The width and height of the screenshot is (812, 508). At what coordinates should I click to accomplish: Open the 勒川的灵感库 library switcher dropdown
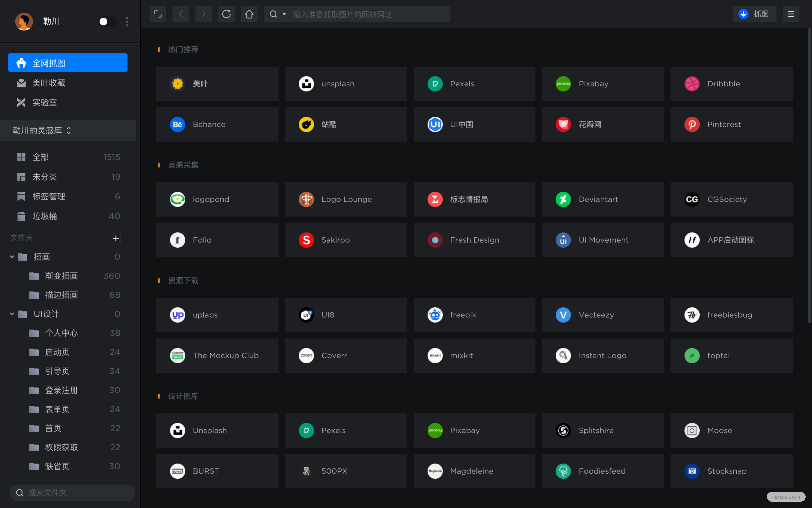point(68,130)
